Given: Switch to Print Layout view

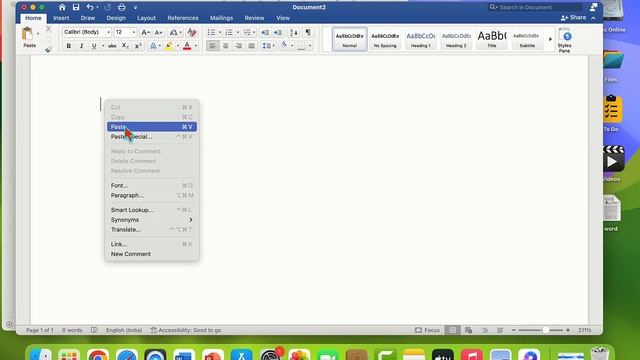Looking at the screenshot, I should [452, 330].
